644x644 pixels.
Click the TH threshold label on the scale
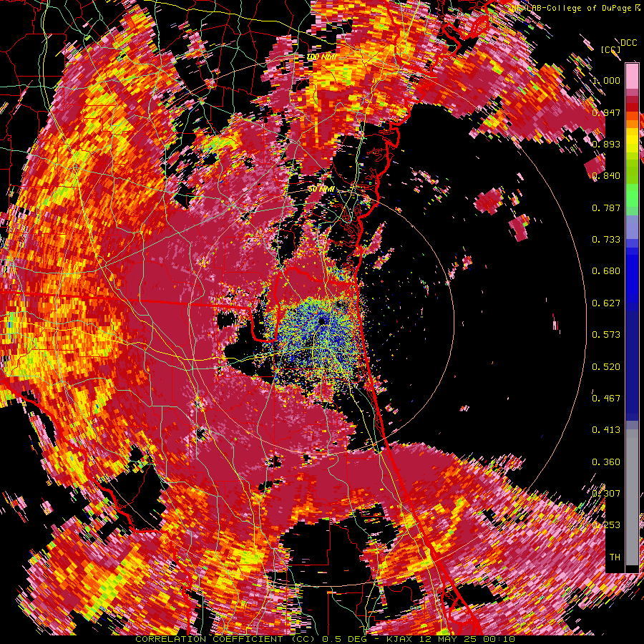click(x=615, y=557)
